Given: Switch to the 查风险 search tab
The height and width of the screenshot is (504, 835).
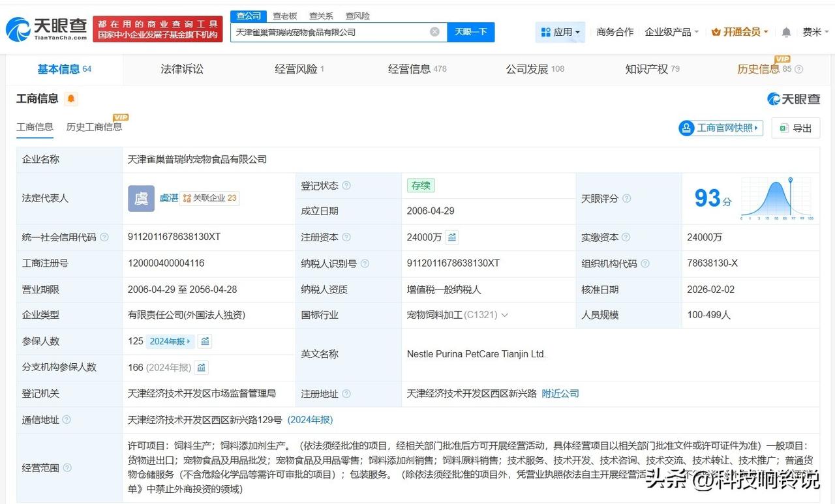Looking at the screenshot, I should [x=357, y=16].
